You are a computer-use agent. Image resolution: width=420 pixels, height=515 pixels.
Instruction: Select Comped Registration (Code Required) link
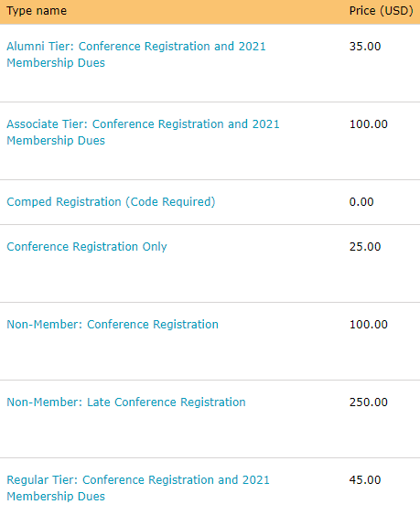111,201
